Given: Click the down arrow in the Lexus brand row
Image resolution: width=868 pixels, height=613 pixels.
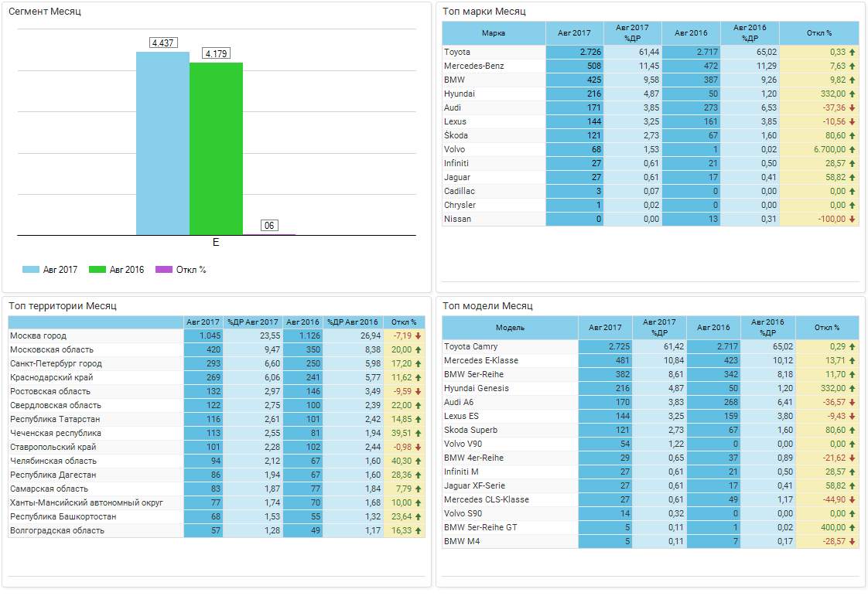Looking at the screenshot, I should pos(852,121).
